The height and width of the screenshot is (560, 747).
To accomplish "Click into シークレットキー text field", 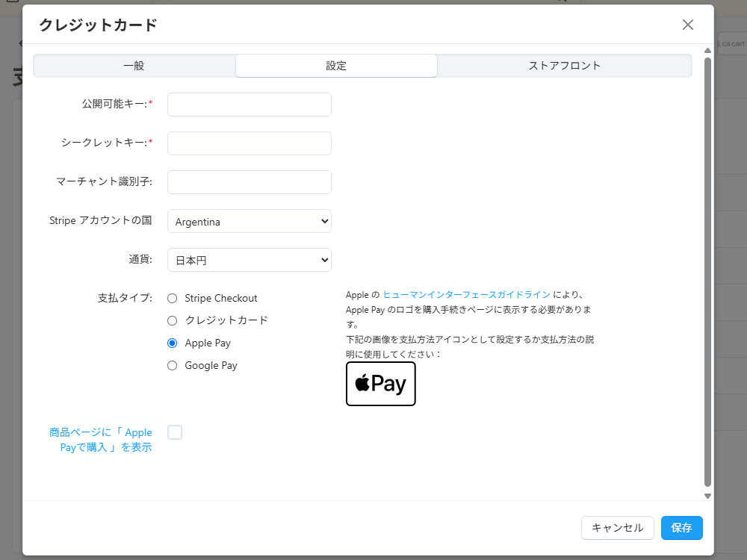I will coord(249,144).
